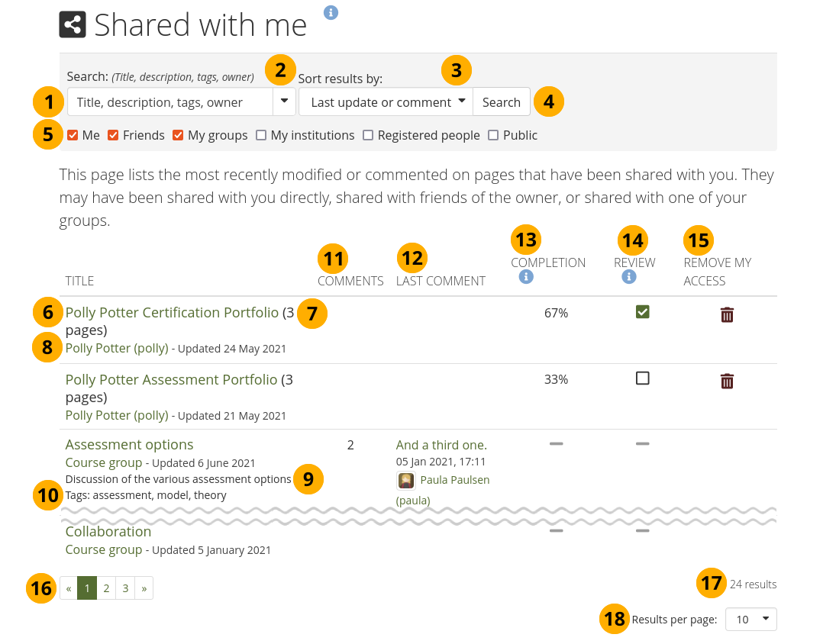836x644 pixels.
Task: Change the Results per page dropdown
Action: (750, 620)
